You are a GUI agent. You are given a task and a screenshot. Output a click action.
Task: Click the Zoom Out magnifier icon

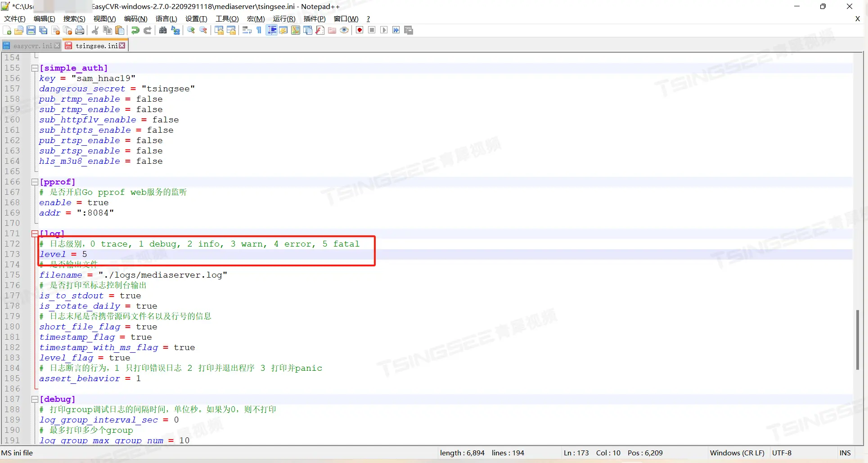203,30
